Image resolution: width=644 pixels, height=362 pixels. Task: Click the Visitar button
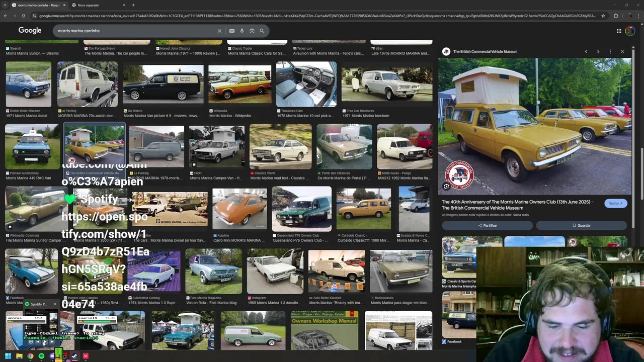615,203
